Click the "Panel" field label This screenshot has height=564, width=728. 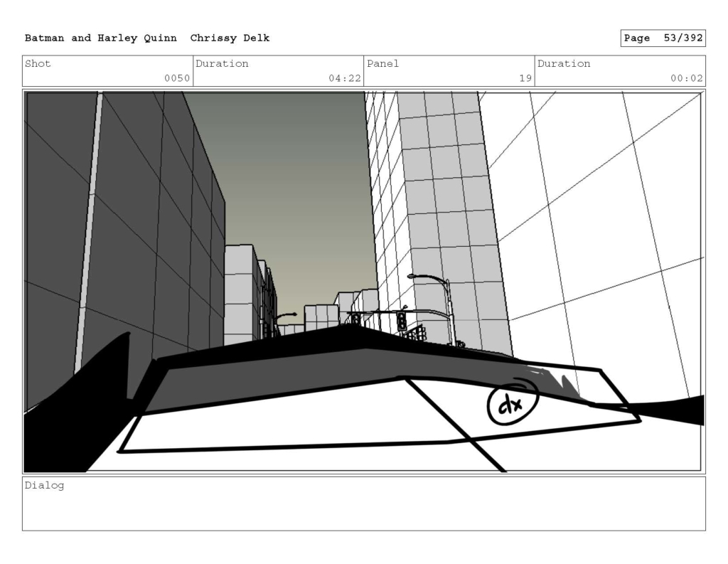click(x=382, y=63)
